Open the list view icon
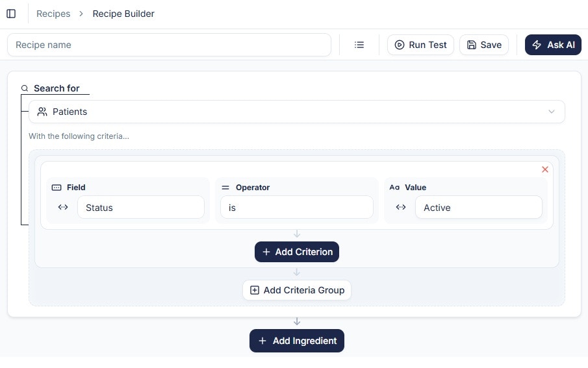The image size is (588, 368). coord(359,45)
